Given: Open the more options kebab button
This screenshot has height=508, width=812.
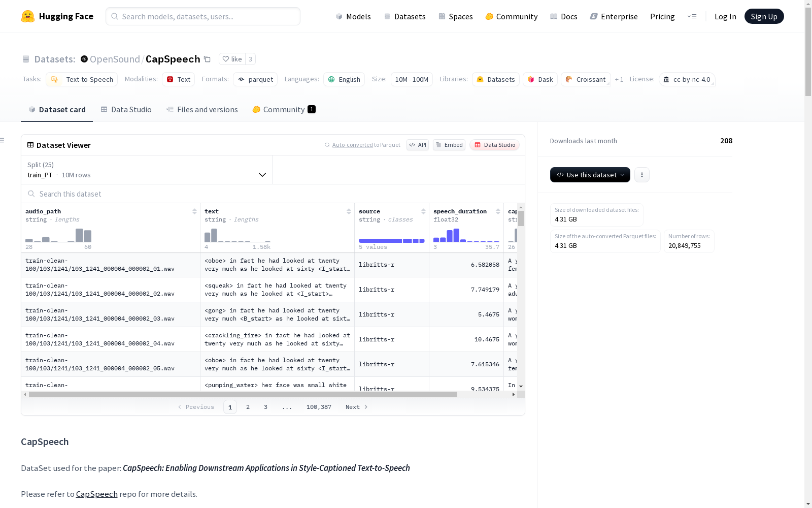Looking at the screenshot, I should pos(642,175).
